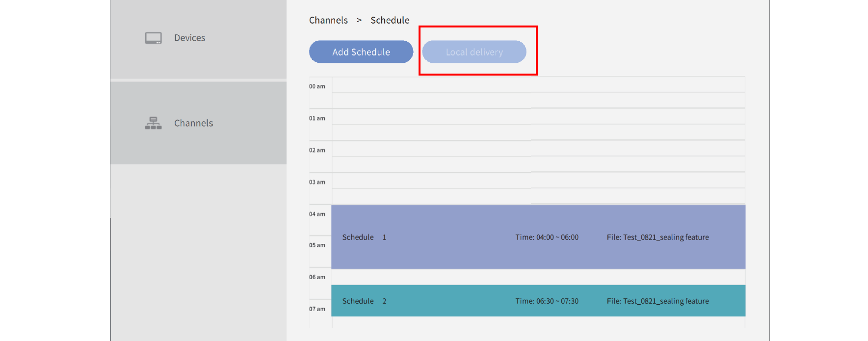Screen dimensions: 868x341
Task: Click the empty 01 am timeline slot
Action: coord(538,125)
